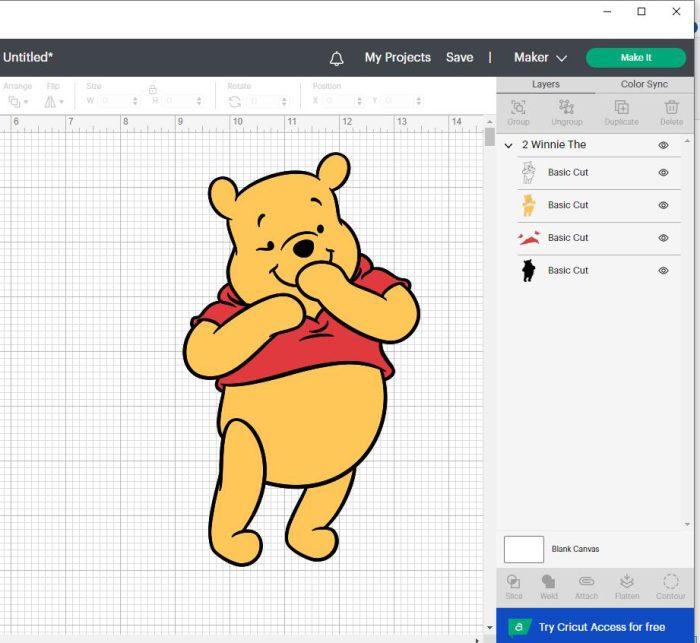Click the Height input field

click(x=180, y=101)
